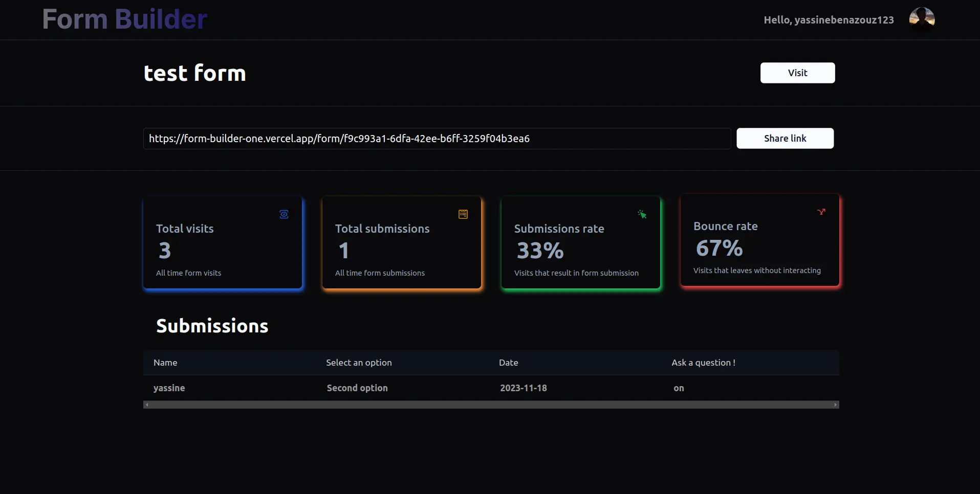Select the Name column header
The height and width of the screenshot is (494, 980).
pyautogui.click(x=165, y=363)
